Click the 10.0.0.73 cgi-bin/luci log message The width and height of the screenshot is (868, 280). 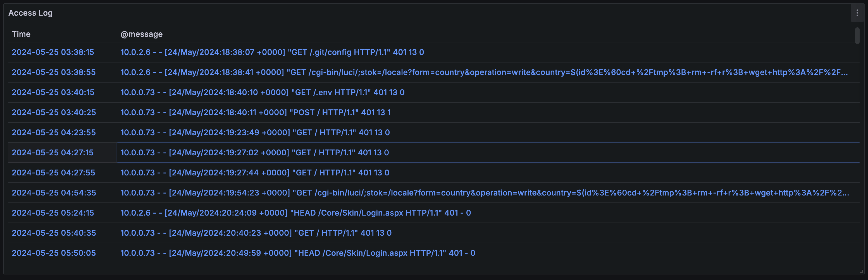click(x=485, y=193)
